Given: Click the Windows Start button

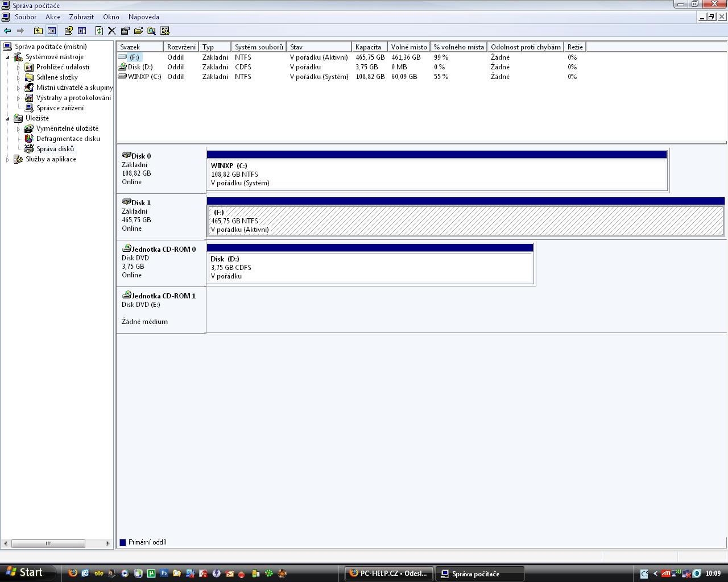Looking at the screenshot, I should (26, 572).
